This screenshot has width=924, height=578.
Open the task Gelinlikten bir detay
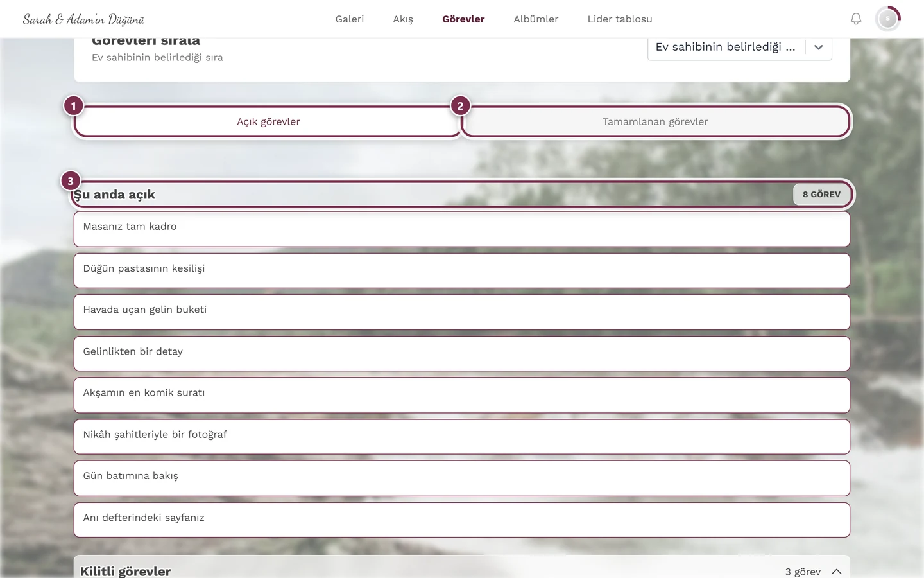pos(462,354)
